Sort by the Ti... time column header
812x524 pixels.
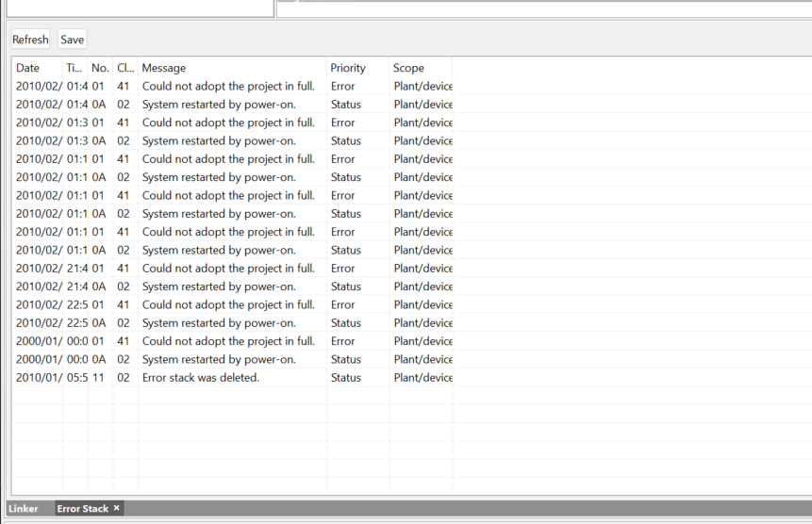75,68
